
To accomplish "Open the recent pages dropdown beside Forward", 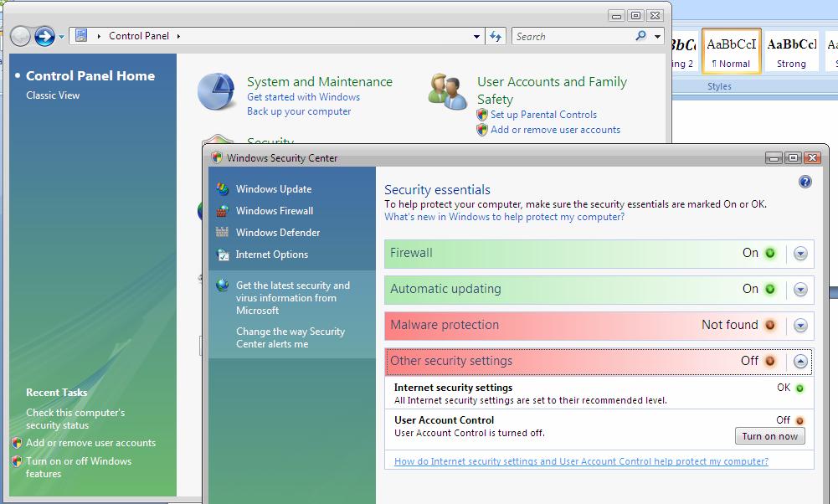I will point(61,37).
